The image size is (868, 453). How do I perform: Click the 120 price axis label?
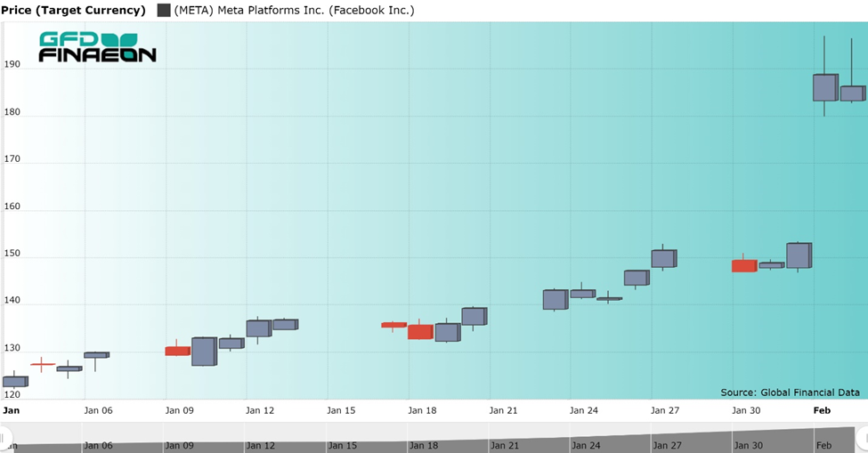point(12,394)
